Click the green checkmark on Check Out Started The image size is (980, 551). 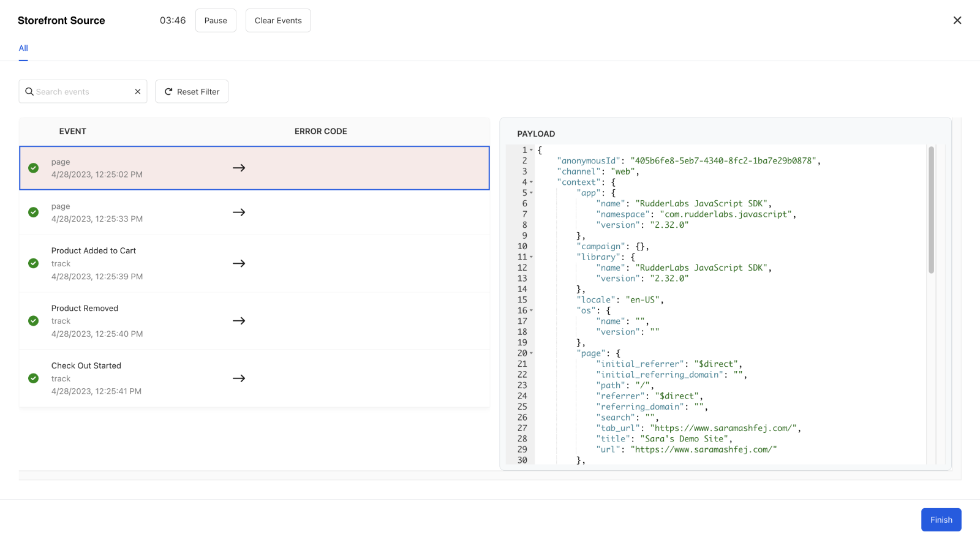[x=33, y=378]
